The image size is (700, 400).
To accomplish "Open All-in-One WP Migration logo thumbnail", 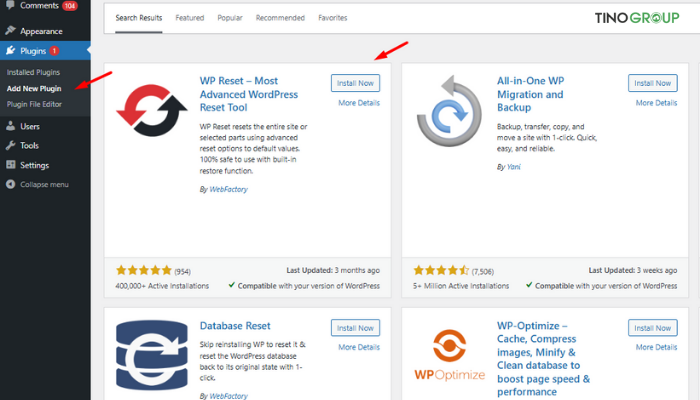I will 449,111.
